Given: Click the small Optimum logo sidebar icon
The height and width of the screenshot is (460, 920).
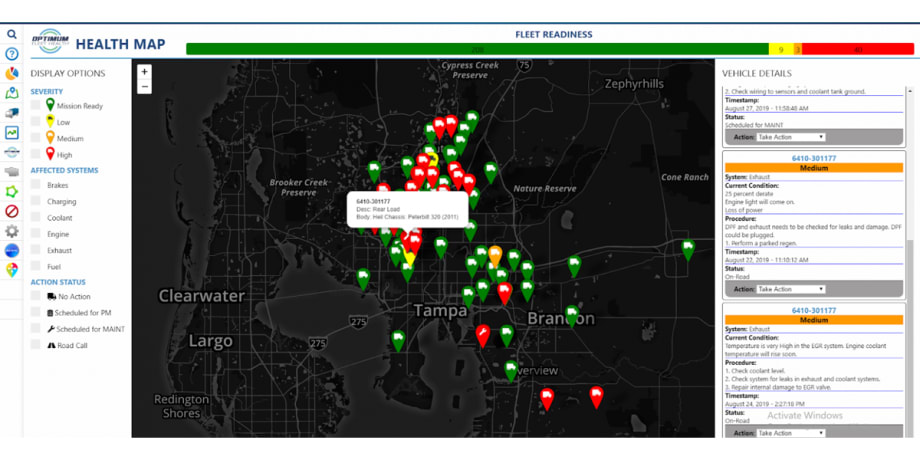Looking at the screenshot, I should pyautogui.click(x=12, y=153).
